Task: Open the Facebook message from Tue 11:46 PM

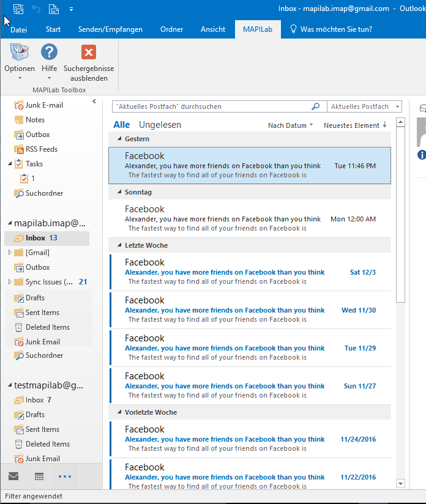Action: [x=250, y=166]
